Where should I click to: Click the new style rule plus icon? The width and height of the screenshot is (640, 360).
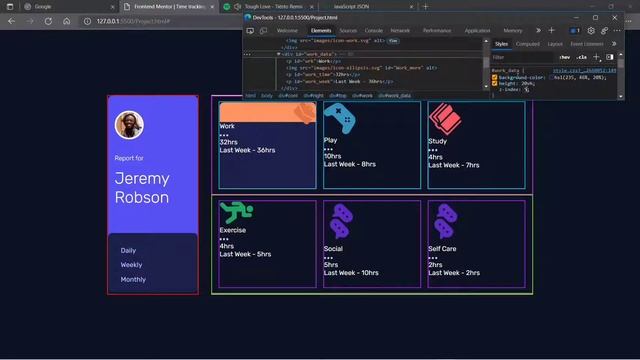(596, 57)
